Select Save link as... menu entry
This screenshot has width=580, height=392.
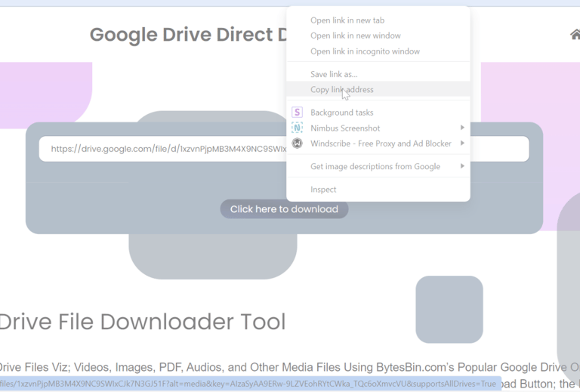[378, 74]
